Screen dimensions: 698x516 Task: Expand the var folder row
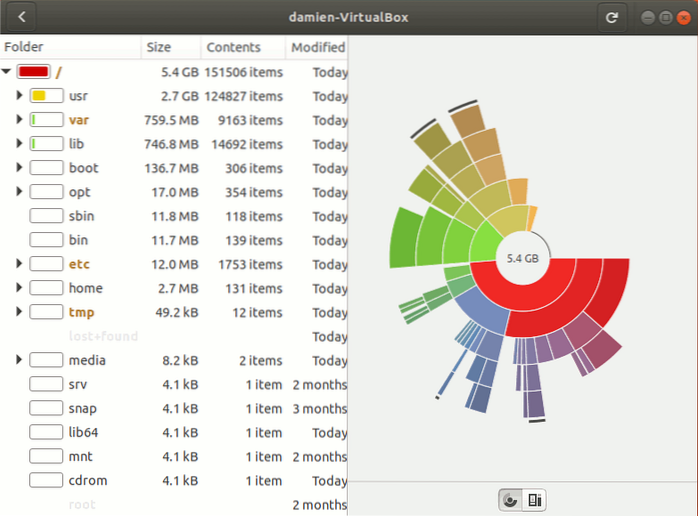click(x=19, y=120)
